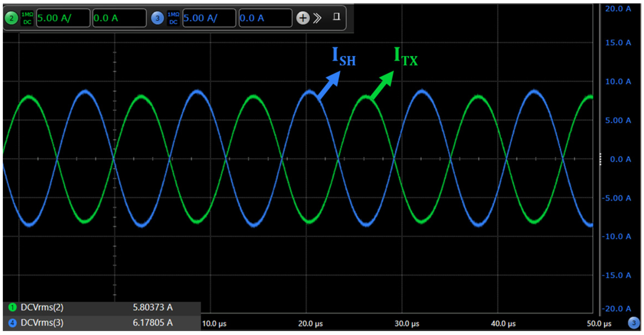Click the plus icon to add channel
This screenshot has height=335, width=644.
point(303,18)
